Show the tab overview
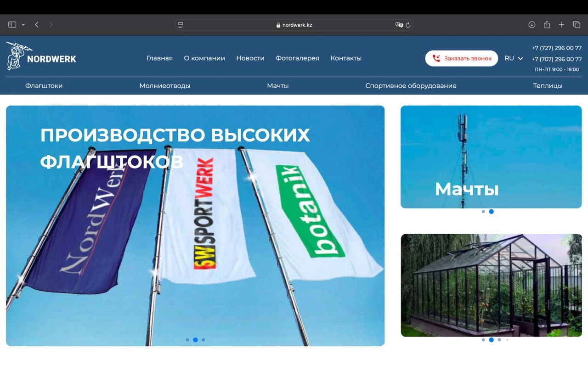The height and width of the screenshot is (382, 588). (577, 25)
